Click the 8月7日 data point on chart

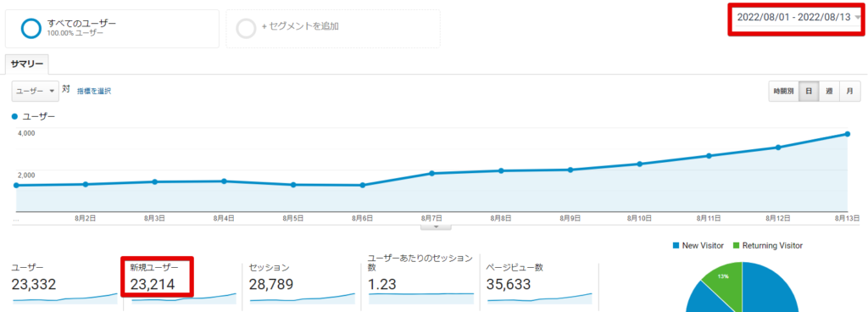tap(431, 173)
